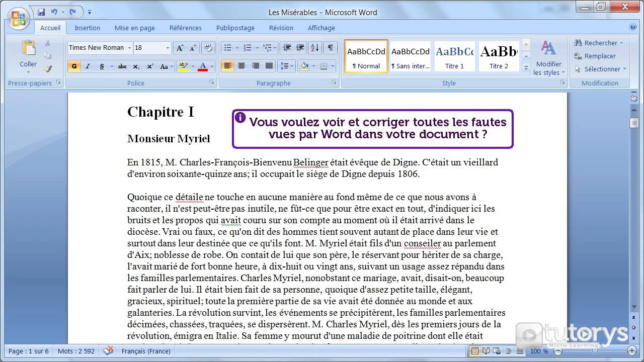Apply a numbered list

pyautogui.click(x=248, y=48)
